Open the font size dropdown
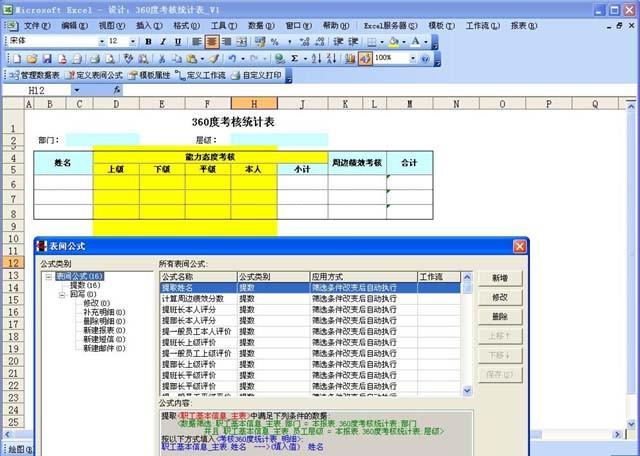640x456 pixels. 133,42
